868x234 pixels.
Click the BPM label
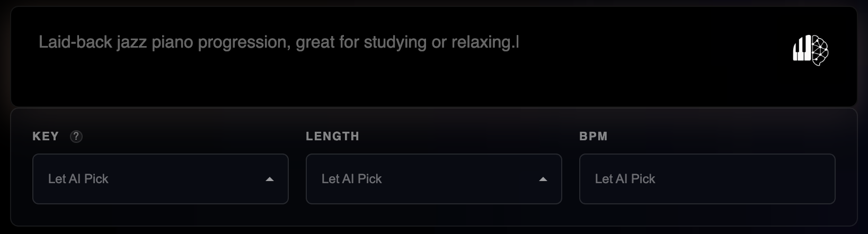click(594, 137)
